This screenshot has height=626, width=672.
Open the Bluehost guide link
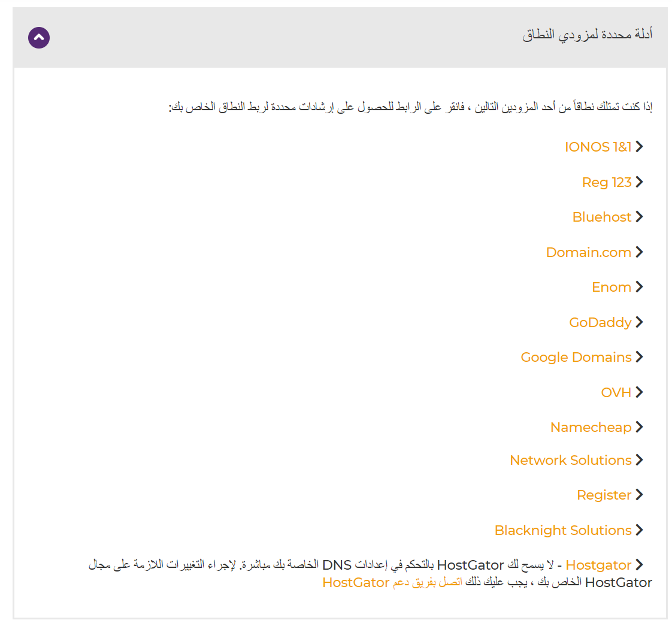pyautogui.click(x=602, y=217)
